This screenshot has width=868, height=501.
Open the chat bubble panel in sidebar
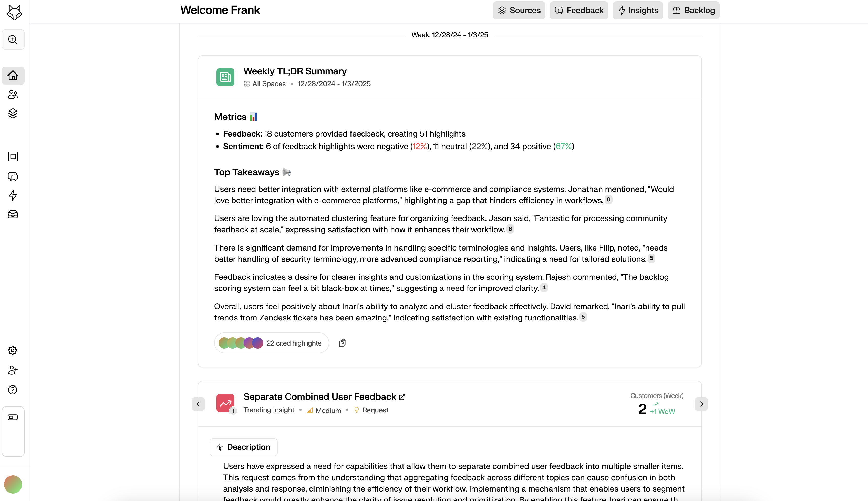pos(13,176)
